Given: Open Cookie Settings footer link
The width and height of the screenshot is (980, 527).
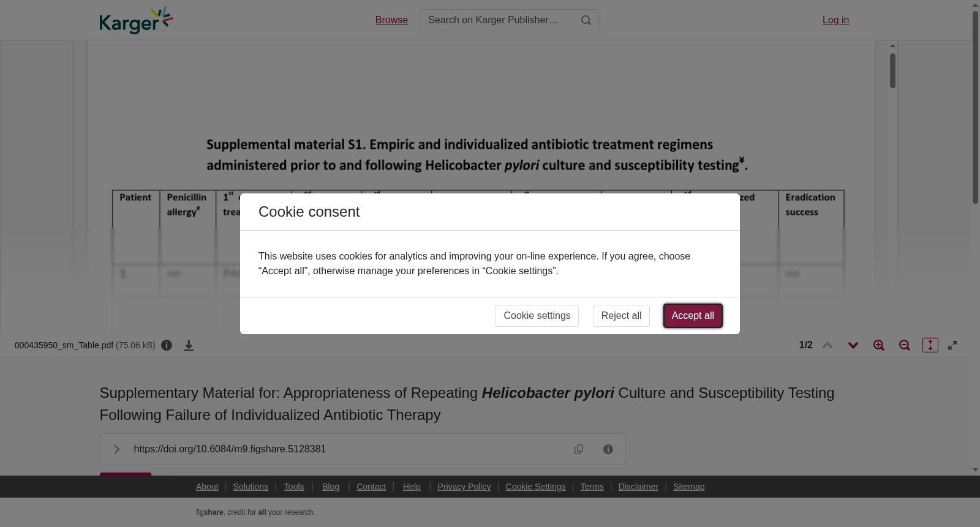Looking at the screenshot, I should click(535, 487).
